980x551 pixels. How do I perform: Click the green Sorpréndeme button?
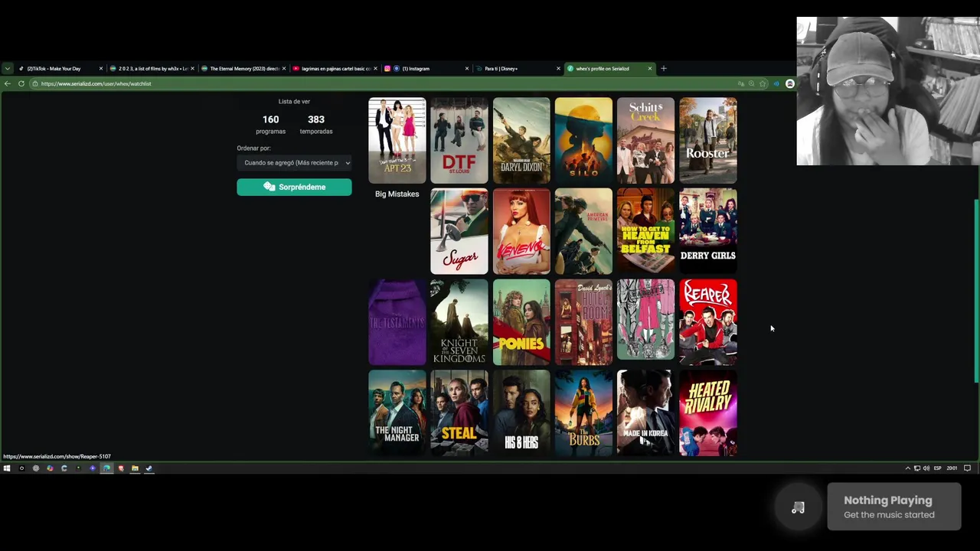point(294,187)
